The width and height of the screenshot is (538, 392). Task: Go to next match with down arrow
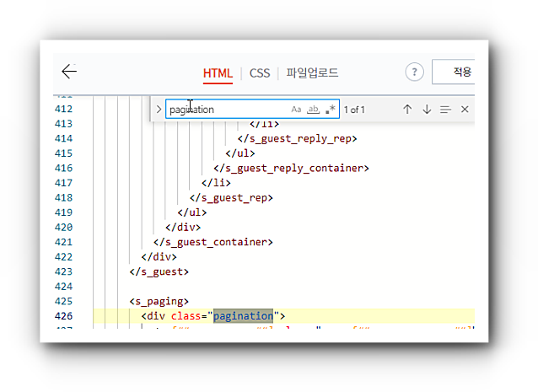(427, 110)
